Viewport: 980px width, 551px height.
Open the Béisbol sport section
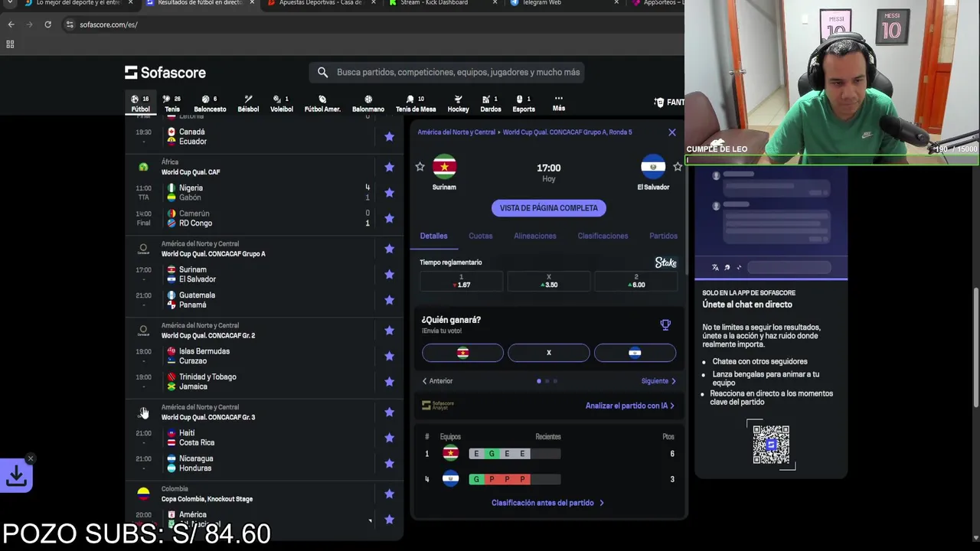[248, 103]
